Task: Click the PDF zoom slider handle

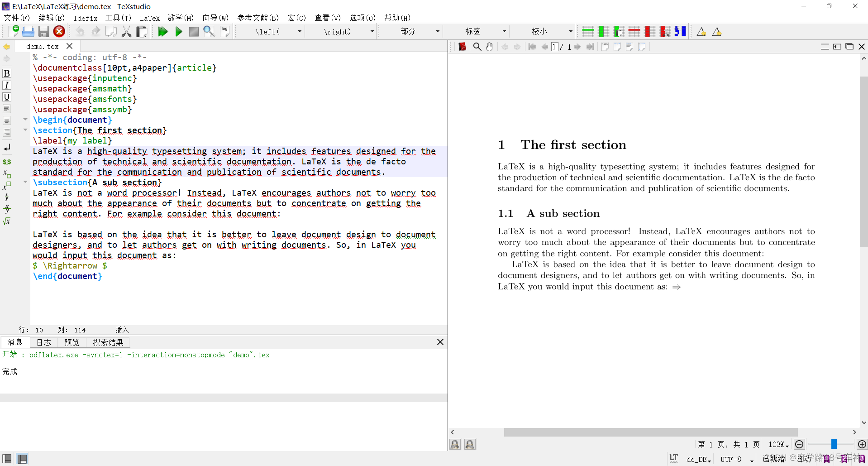Action: point(834,444)
